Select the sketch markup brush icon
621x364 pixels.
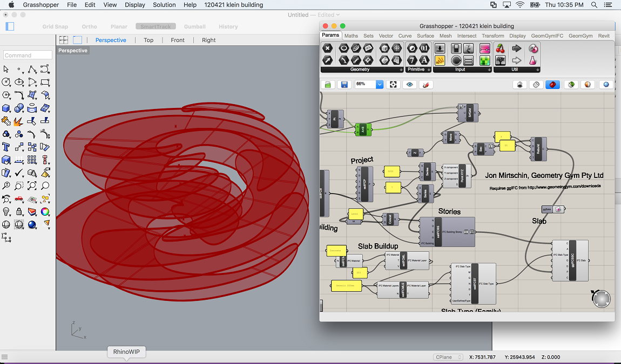click(x=426, y=85)
